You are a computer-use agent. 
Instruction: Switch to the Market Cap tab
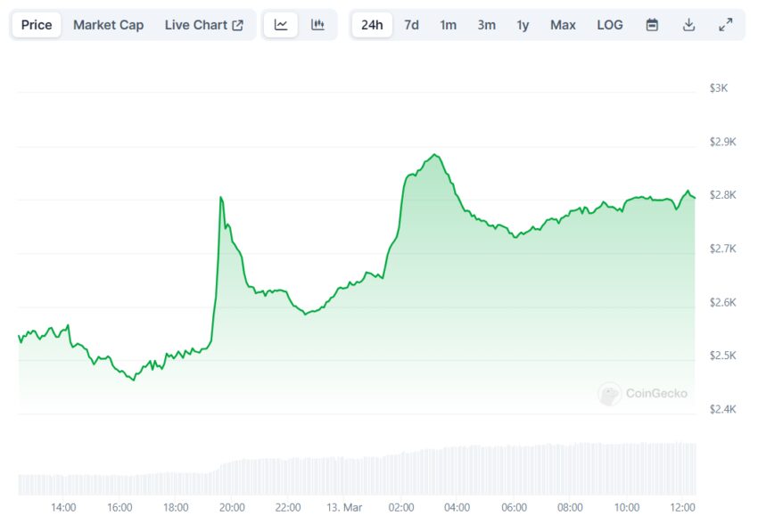[108, 25]
